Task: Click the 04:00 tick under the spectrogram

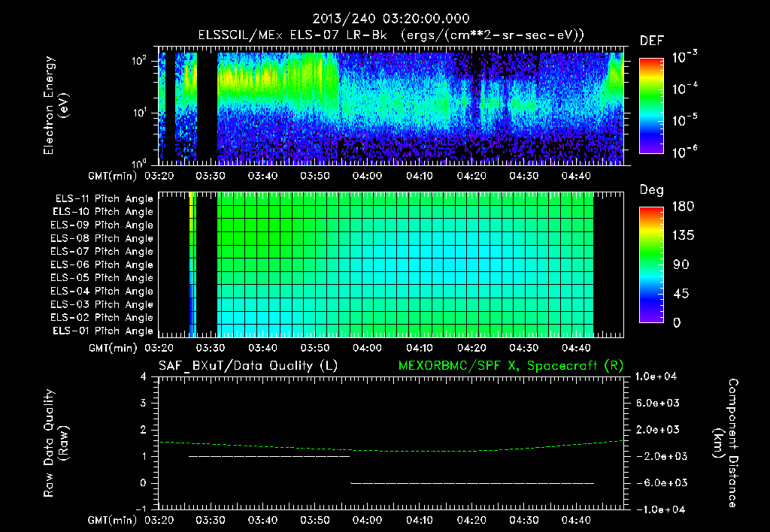Action: (367, 176)
